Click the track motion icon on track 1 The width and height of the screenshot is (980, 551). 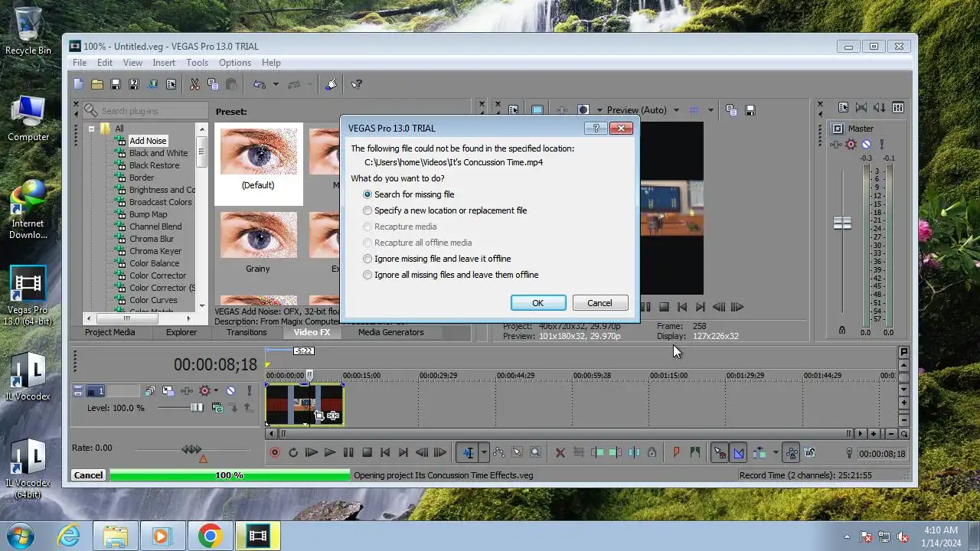[x=168, y=391]
